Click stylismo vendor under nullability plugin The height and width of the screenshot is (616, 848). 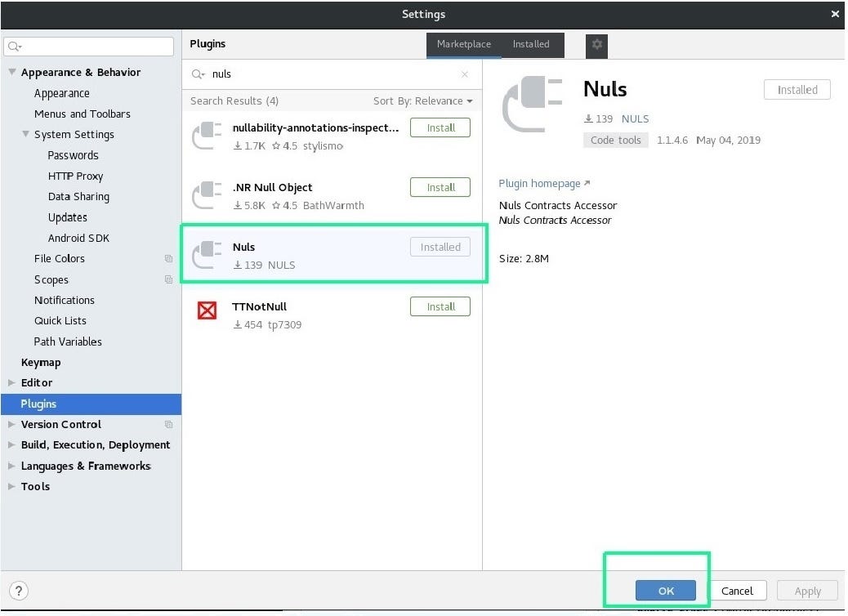pos(323,146)
